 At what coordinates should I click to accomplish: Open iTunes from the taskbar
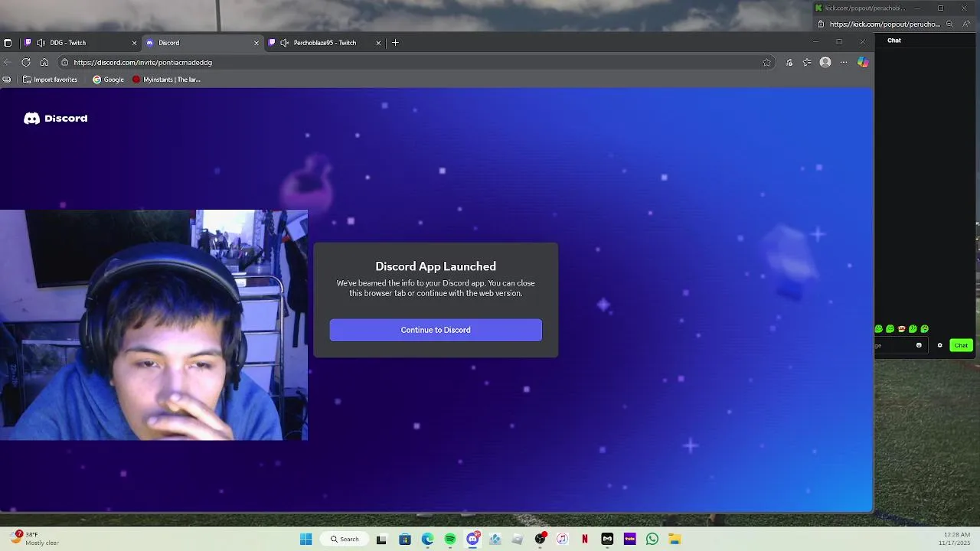(x=563, y=539)
